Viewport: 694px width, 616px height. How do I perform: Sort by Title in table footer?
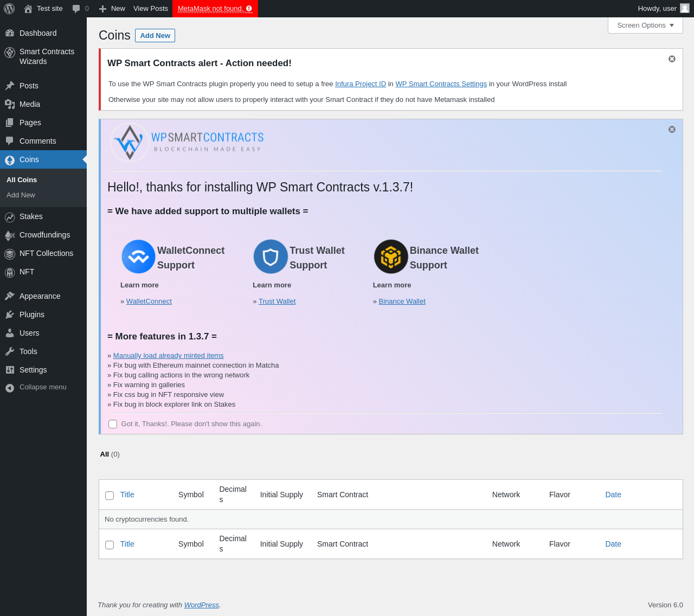127,544
